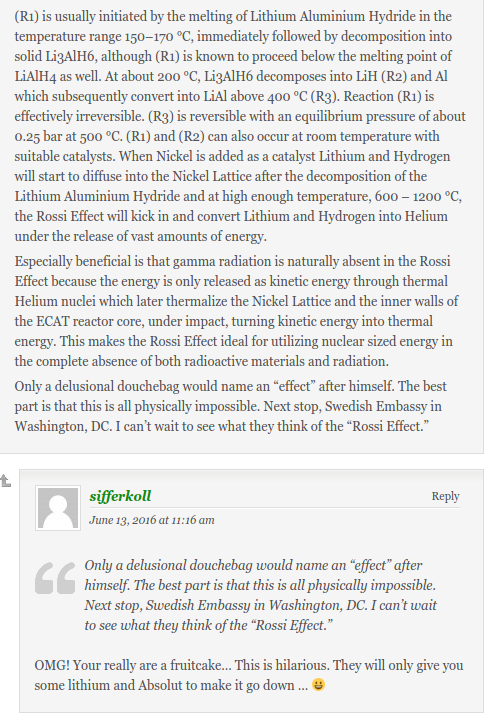Click the "OMG! Your really are a fruitcake" line
Image resolution: width=497 pixels, height=726 pixels.
(249, 665)
